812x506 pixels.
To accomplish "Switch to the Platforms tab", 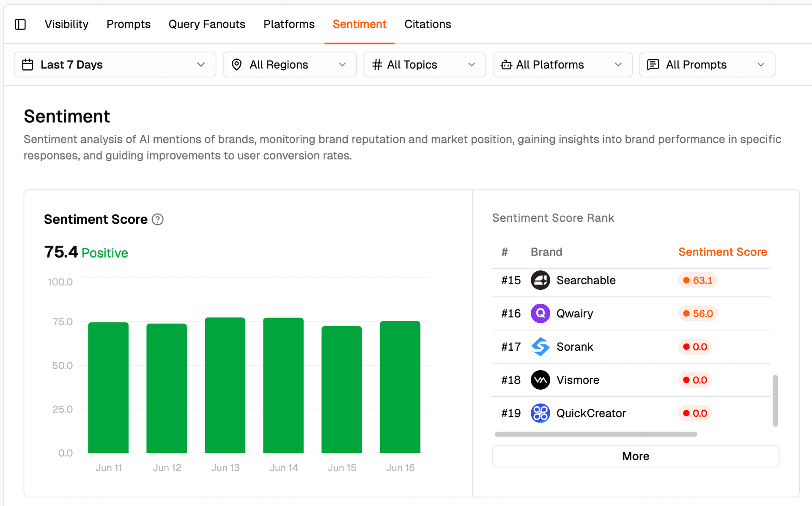I will (289, 24).
